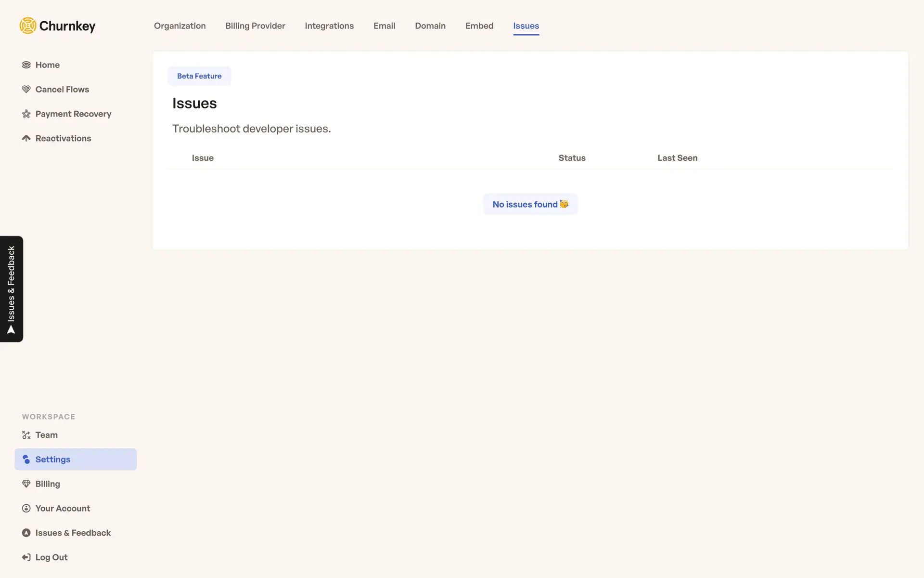Open the vertical Issues & Feedback side widget
The image size is (924, 578).
coord(12,289)
